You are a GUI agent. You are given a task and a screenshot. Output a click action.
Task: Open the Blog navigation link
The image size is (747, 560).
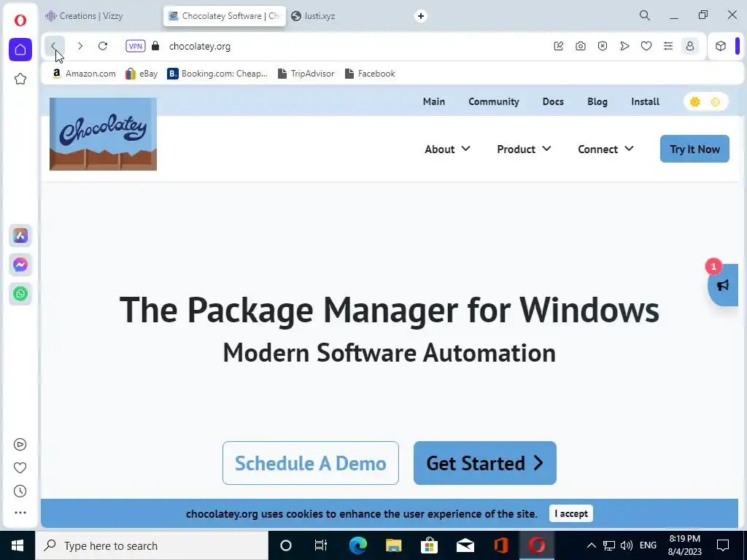coord(597,101)
